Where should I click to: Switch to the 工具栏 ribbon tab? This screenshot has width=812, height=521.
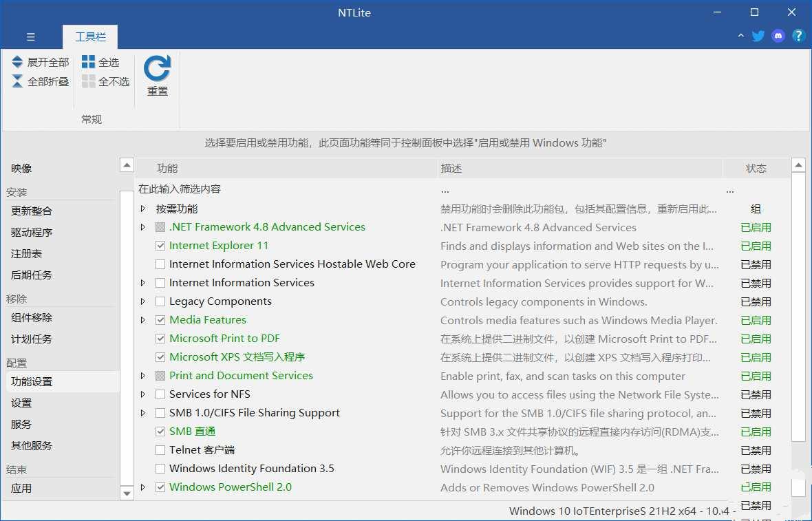coord(90,36)
